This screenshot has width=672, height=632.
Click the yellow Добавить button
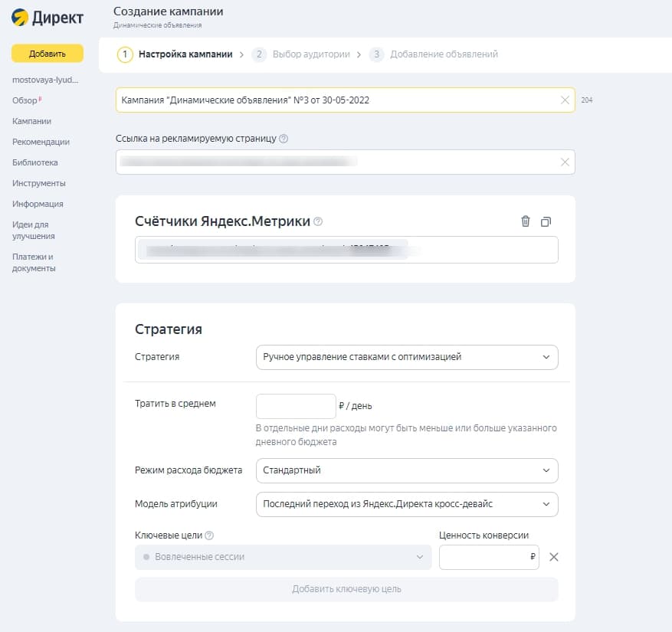48,54
